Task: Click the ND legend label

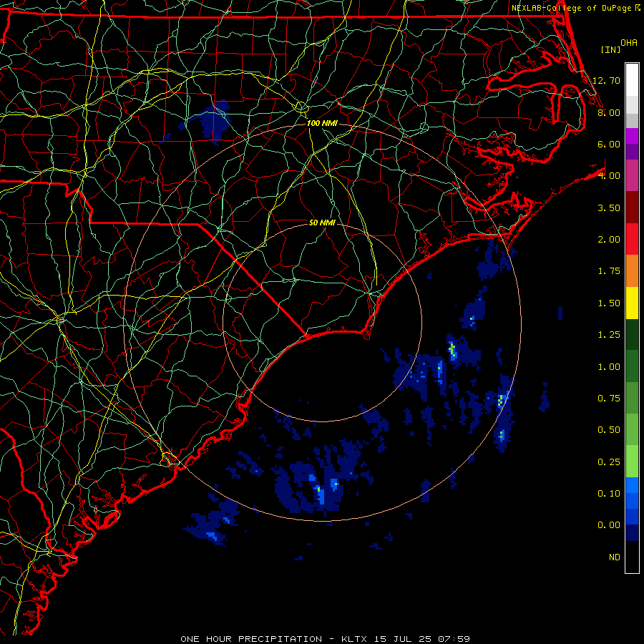Action: click(x=615, y=557)
